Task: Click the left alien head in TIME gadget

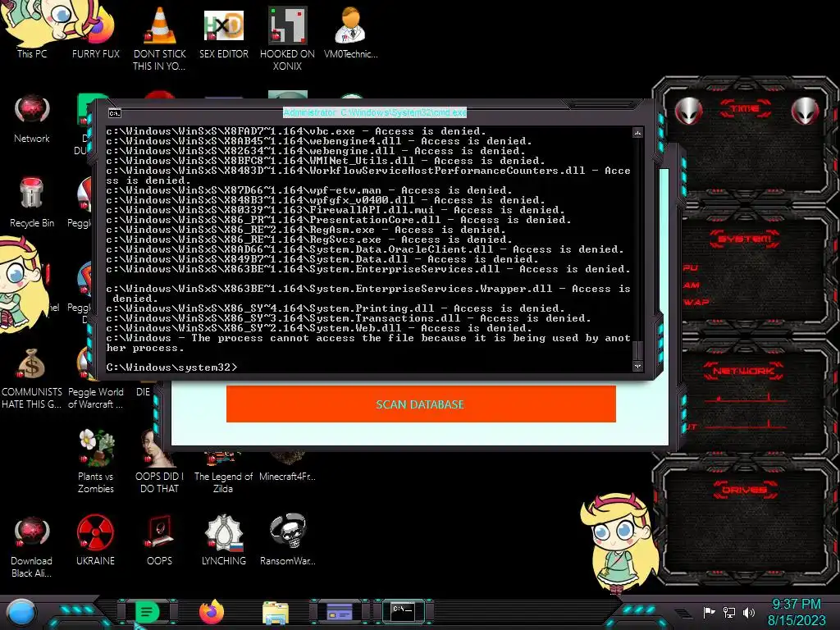Action: tap(688, 112)
